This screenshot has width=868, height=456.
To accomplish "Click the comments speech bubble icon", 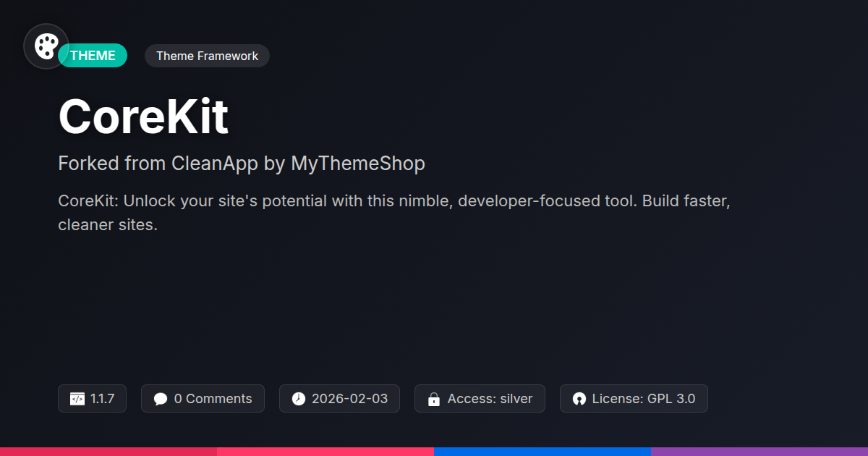I will [x=161, y=399].
